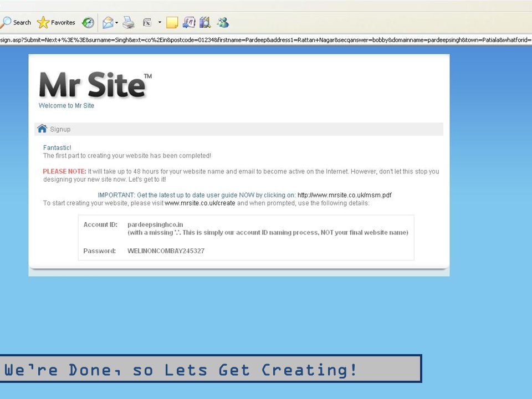This screenshot has height=399, width=532.
Task: Click the 'Account ID:' label
Action: point(100,224)
